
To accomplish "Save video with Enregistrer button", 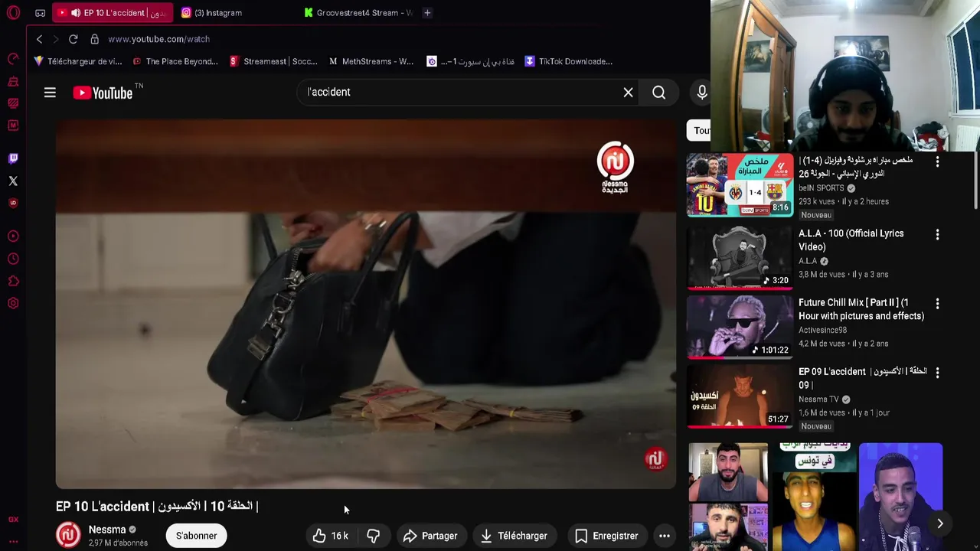I will click(607, 536).
